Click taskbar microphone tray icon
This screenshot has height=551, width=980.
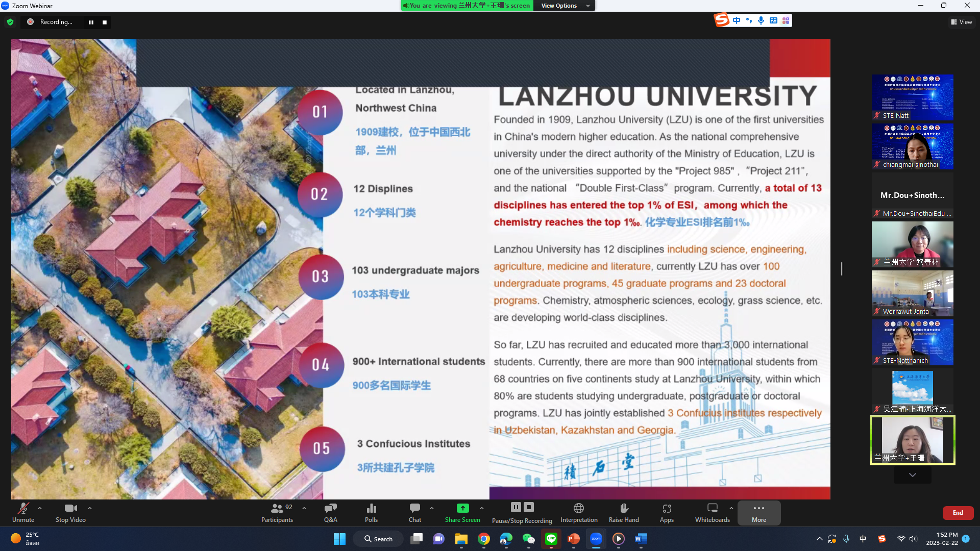pos(846,539)
